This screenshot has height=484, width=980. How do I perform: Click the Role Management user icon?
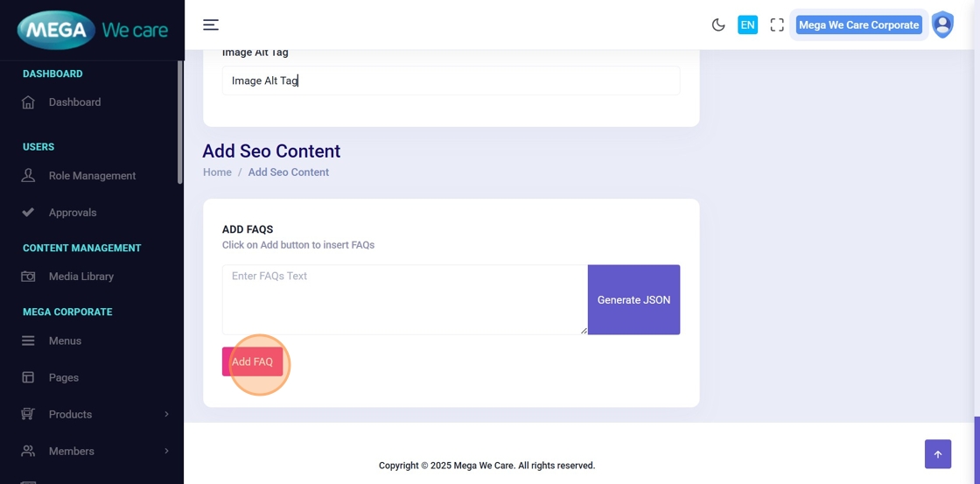point(28,176)
